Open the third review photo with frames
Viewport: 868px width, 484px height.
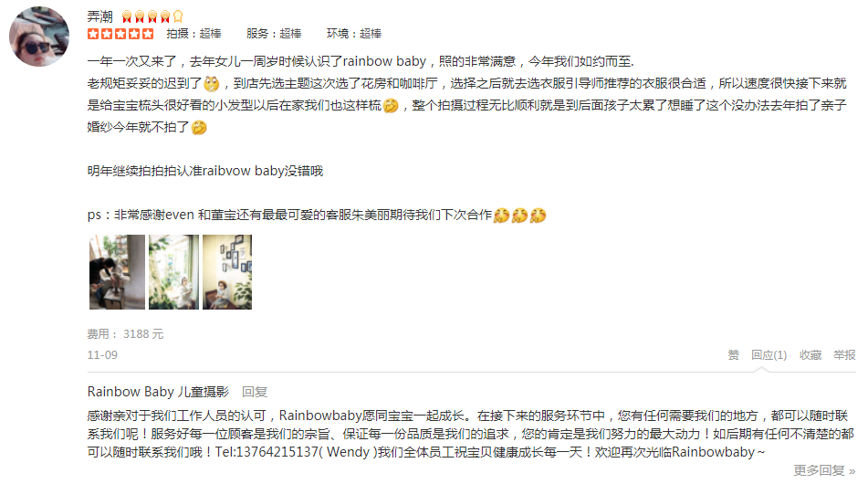click(227, 272)
